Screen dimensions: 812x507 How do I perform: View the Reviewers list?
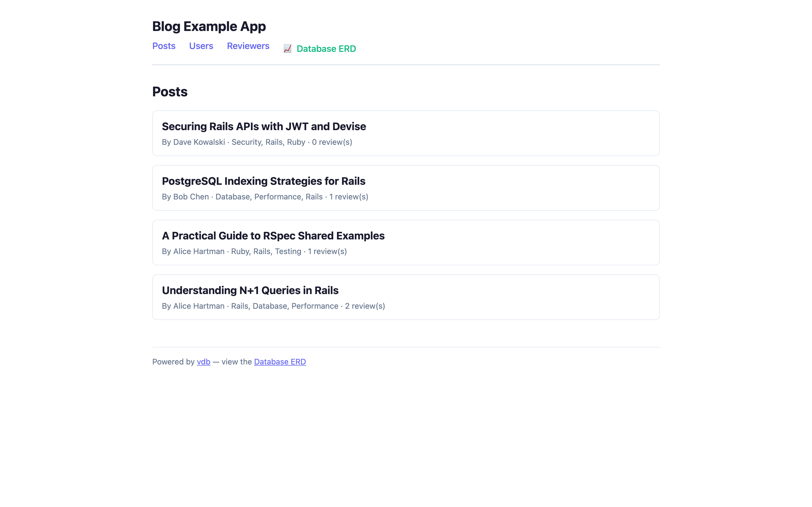click(x=248, y=46)
